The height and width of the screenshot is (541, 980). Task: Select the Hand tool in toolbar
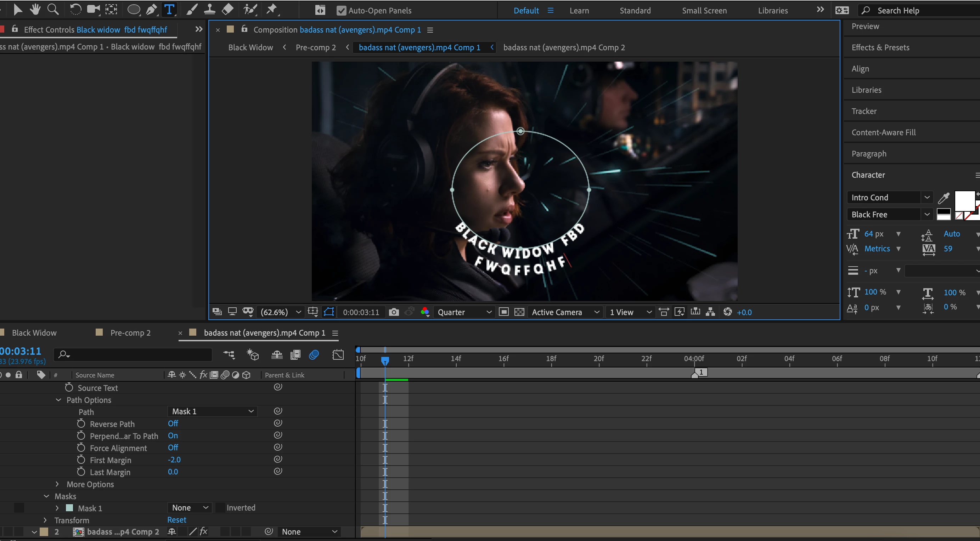pyautogui.click(x=35, y=10)
